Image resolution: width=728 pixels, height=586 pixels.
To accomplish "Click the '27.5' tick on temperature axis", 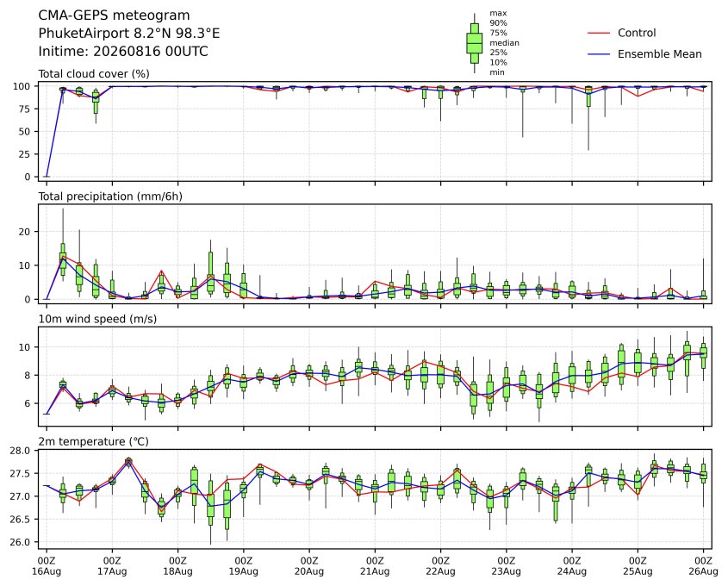I will coord(21,474).
